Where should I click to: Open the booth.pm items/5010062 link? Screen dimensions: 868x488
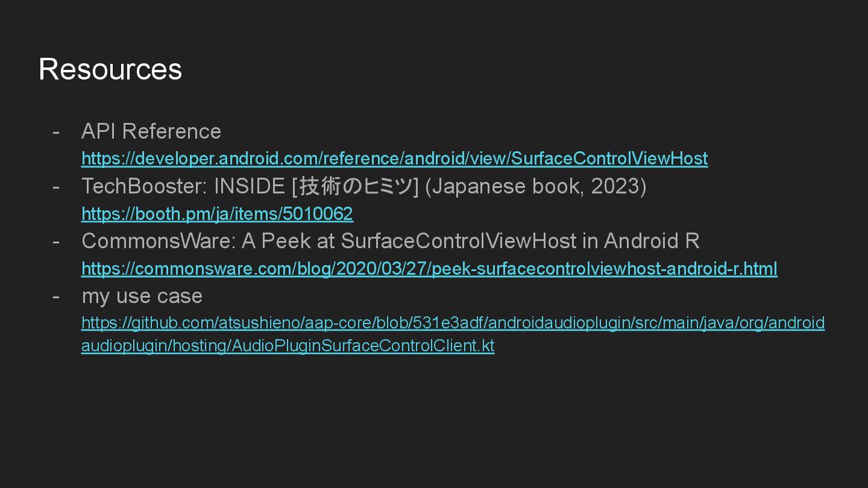click(217, 213)
